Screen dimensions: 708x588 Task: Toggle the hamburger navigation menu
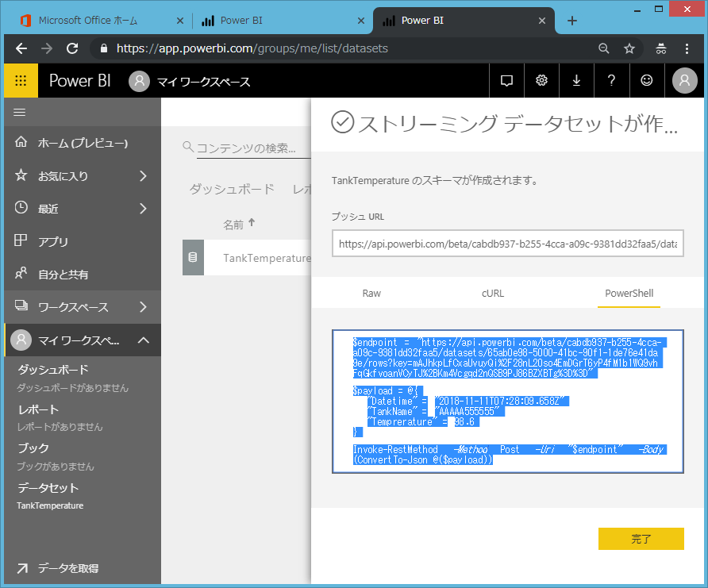point(19,113)
